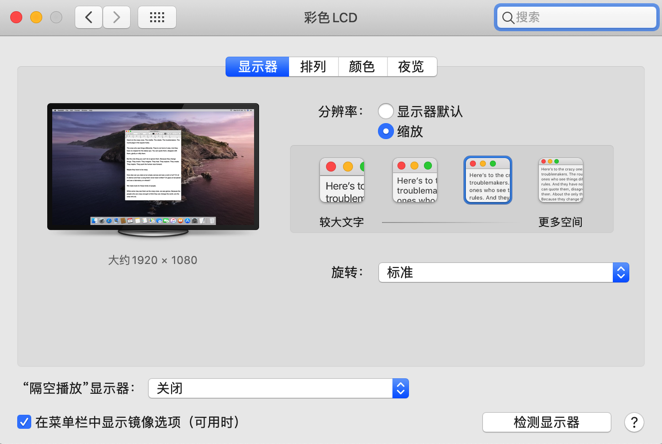Click the magnifying glass search icon

(507, 18)
